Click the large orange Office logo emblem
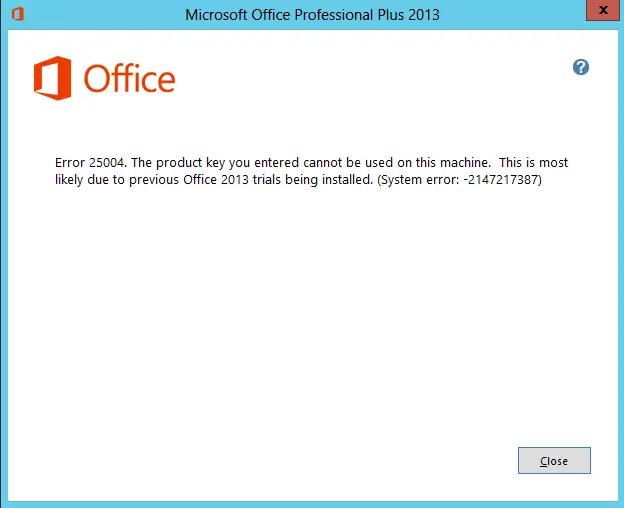624x508 pixels. point(53,78)
